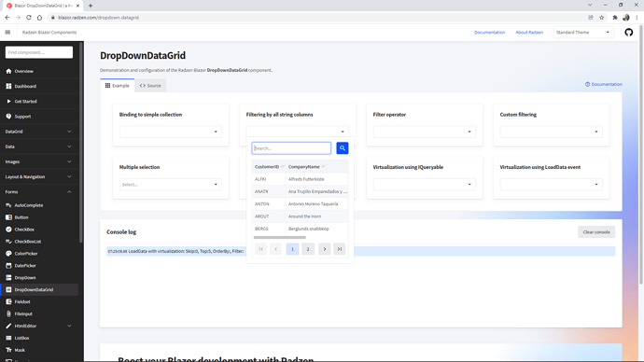The image size is (644, 362).
Task: Select page 2 in the pager
Action: coord(308,249)
